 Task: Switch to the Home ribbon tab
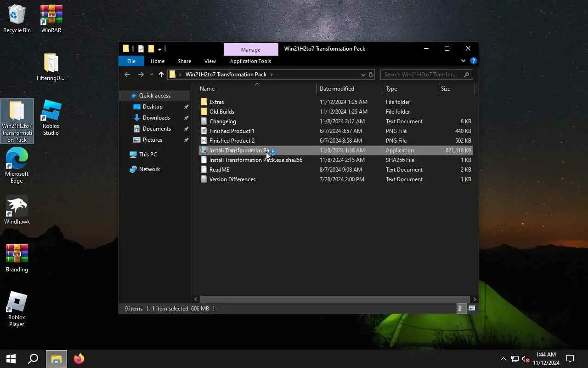(158, 61)
